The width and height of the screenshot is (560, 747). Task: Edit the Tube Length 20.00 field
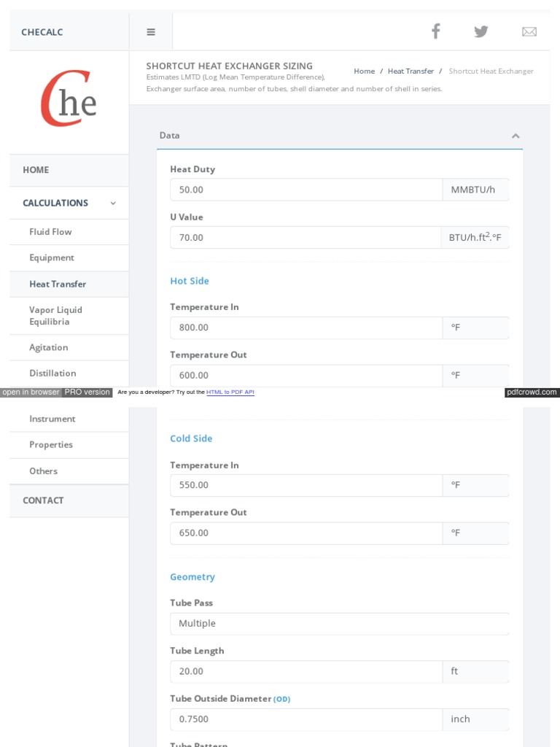pyautogui.click(x=306, y=671)
